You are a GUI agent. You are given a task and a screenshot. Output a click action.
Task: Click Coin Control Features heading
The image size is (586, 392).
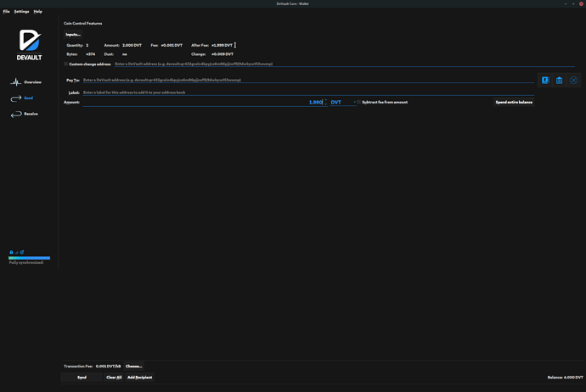coord(82,23)
